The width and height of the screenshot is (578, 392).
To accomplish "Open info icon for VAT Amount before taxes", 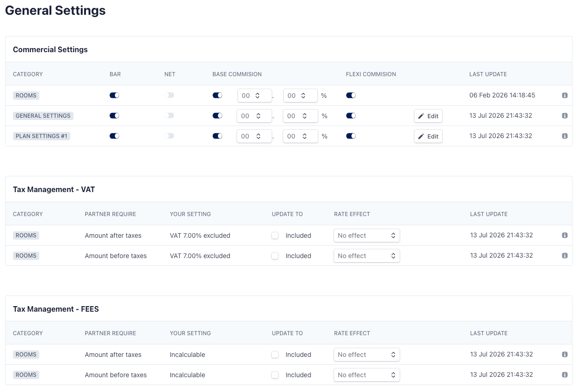I will click(565, 256).
